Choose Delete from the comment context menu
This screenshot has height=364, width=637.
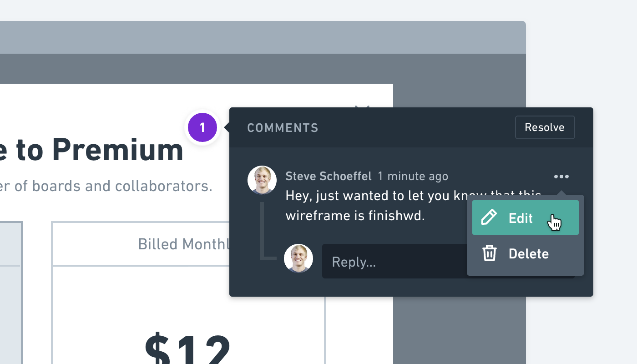[x=528, y=253]
